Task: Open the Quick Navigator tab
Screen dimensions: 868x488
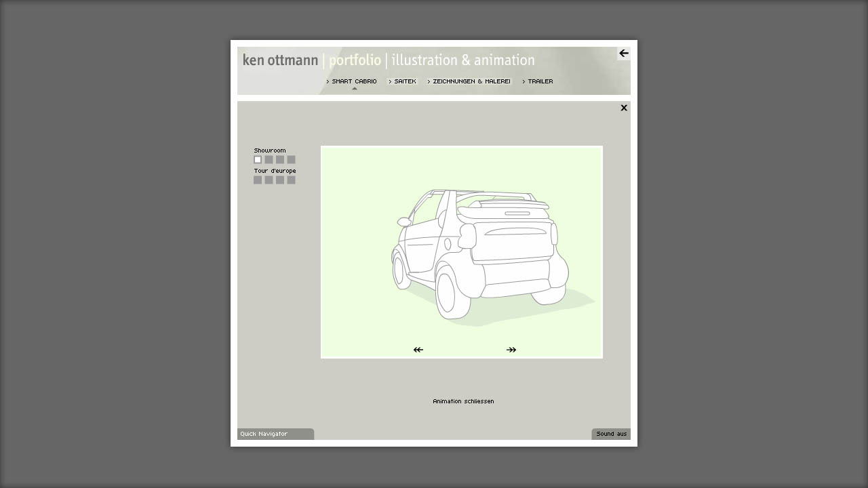Action: tap(275, 434)
